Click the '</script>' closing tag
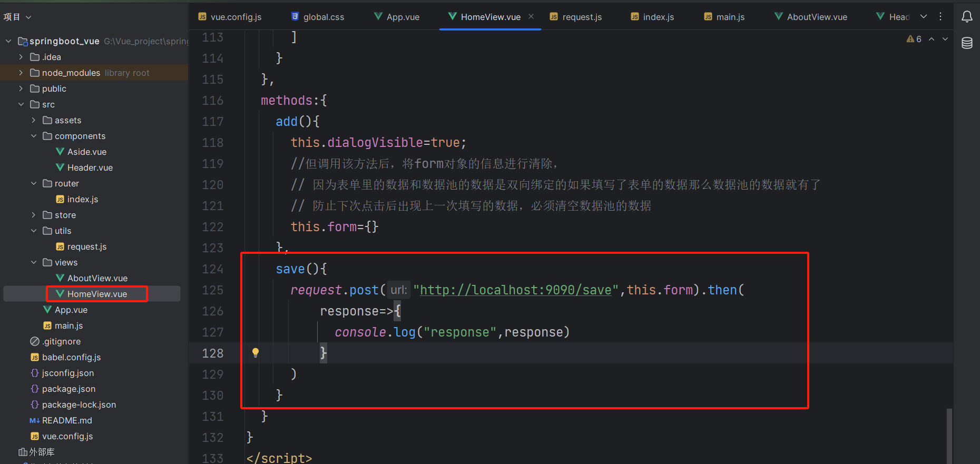The image size is (980, 464). point(279,458)
